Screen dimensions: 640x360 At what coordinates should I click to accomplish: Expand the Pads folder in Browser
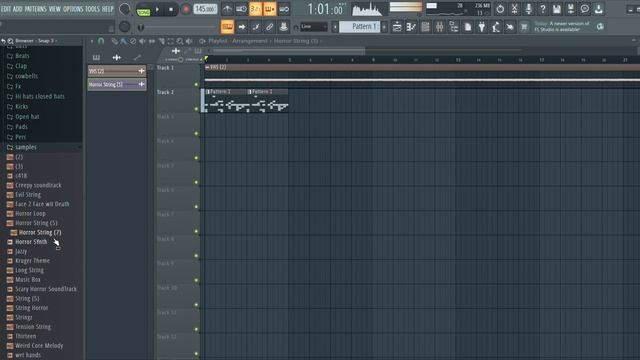point(22,127)
